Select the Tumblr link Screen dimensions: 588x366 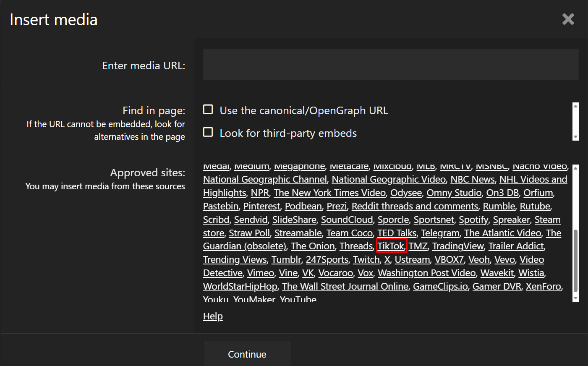point(286,260)
